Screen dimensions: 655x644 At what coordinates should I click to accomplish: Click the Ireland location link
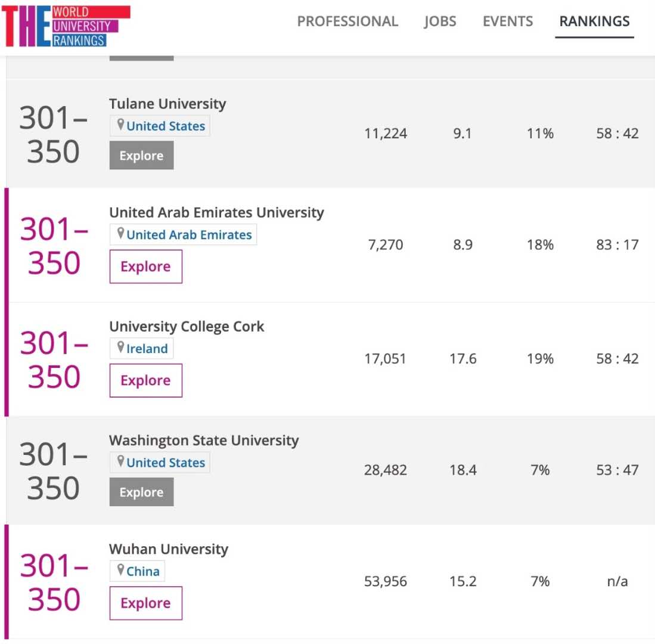147,349
